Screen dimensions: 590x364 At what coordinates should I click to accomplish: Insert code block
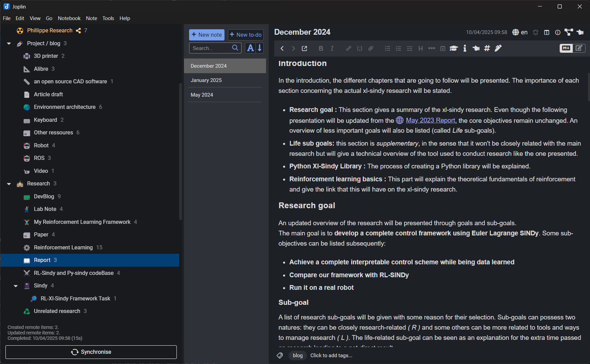(x=360, y=48)
